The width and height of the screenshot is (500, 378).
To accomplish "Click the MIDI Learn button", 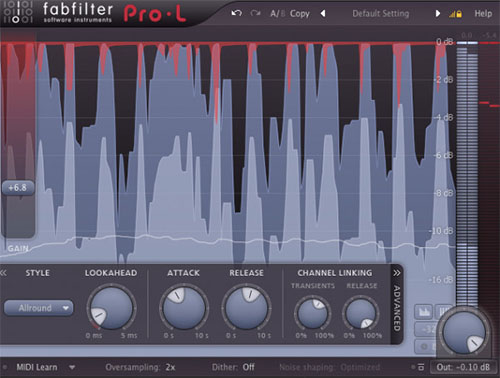I will [x=37, y=367].
